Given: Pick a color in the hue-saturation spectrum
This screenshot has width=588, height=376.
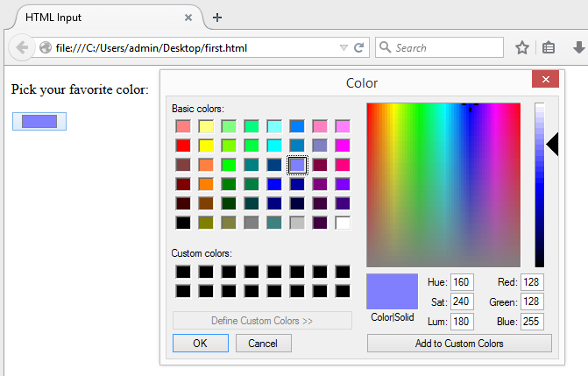Looking at the screenshot, I should point(443,185).
